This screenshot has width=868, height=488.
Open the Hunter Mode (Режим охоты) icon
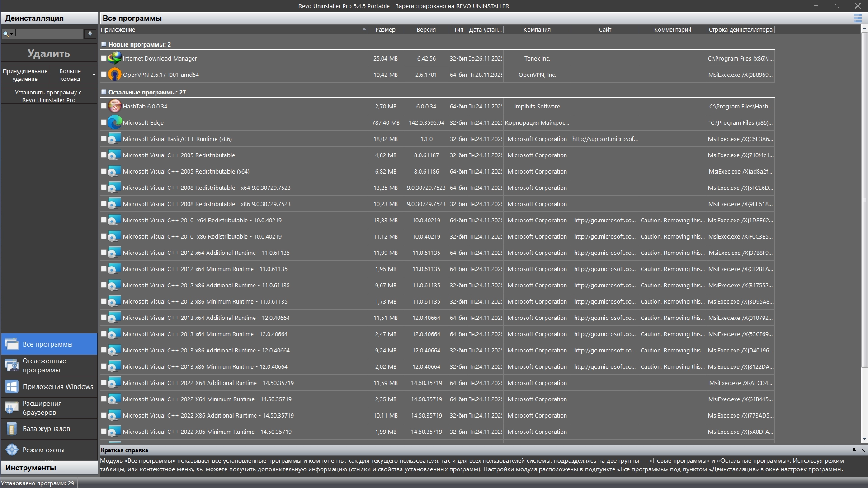tap(12, 450)
